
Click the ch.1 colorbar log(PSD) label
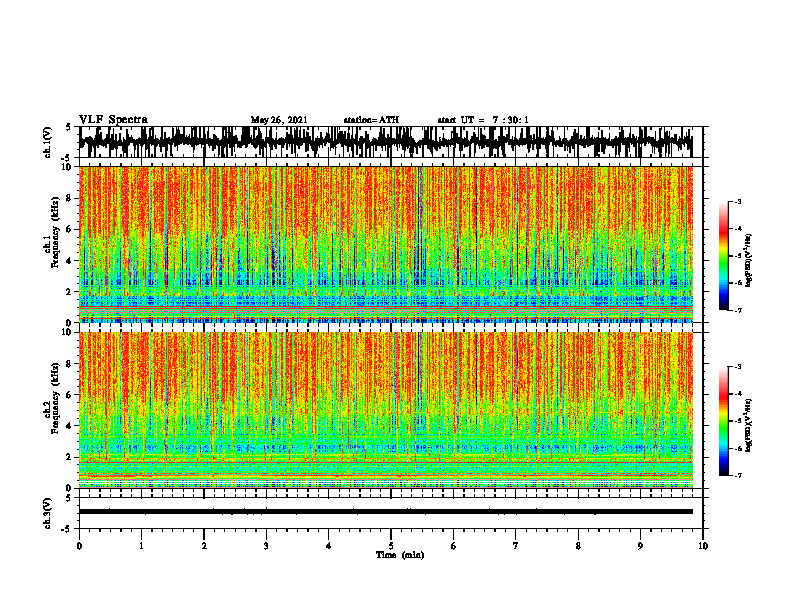tap(748, 261)
